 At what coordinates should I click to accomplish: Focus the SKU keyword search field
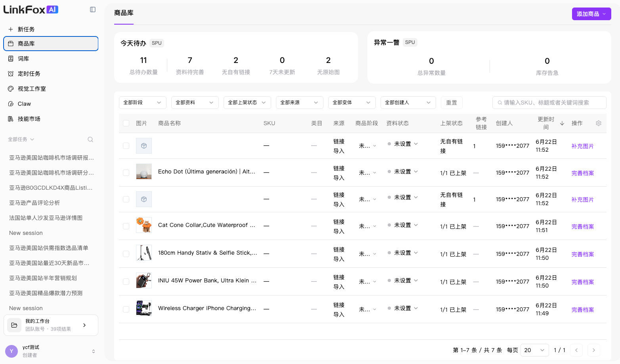coord(549,103)
